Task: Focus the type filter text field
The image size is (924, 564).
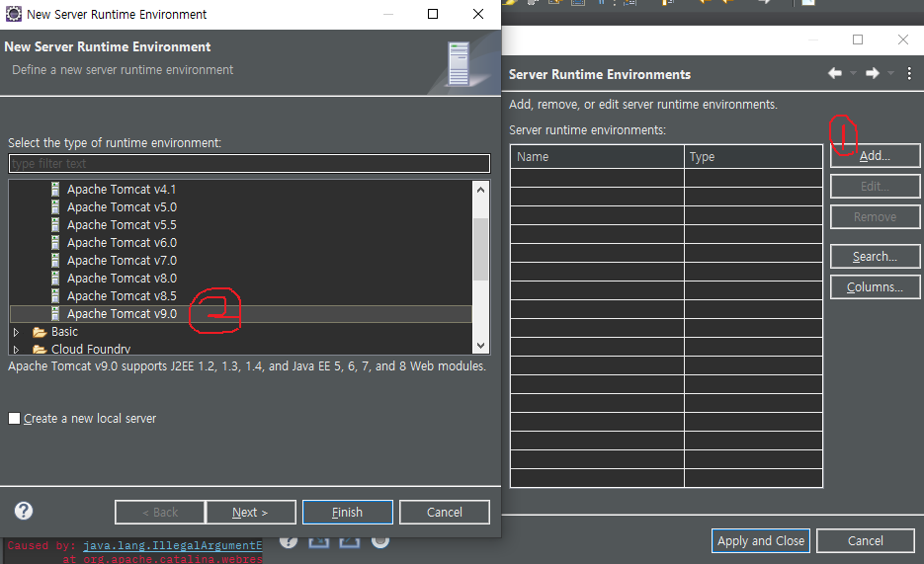Action: [249, 164]
